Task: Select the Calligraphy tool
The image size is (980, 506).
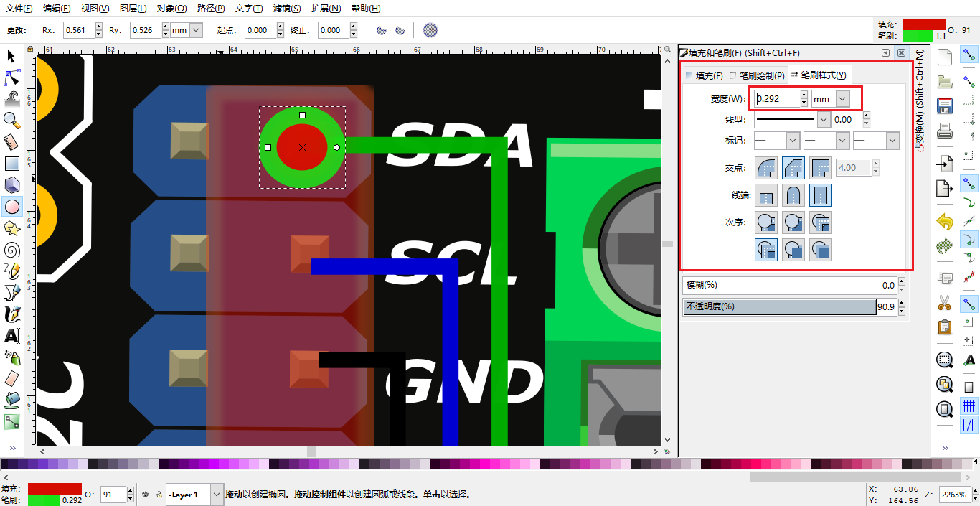Action: pos(11,314)
